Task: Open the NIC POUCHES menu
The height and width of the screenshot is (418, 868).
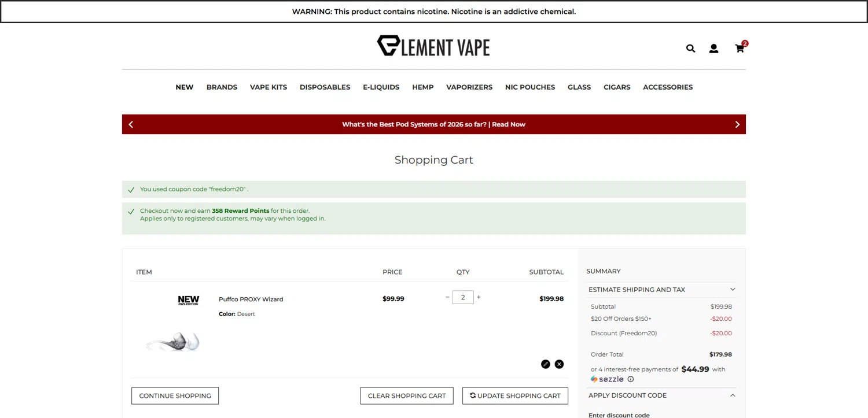Action: click(x=530, y=87)
